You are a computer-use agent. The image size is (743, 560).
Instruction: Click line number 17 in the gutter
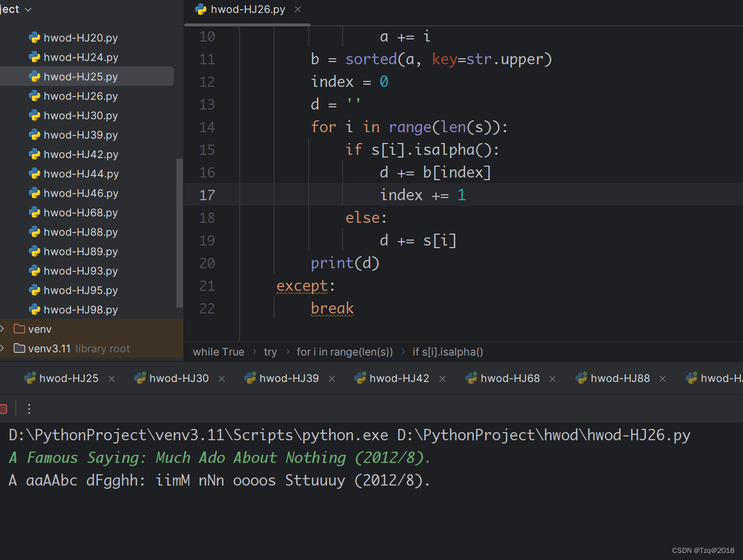coord(207,195)
